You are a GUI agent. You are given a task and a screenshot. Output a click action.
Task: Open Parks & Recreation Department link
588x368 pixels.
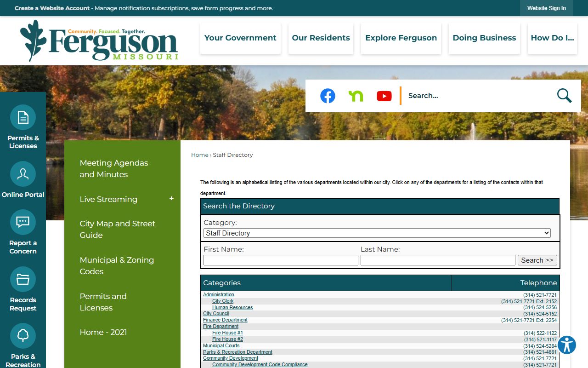pos(237,352)
